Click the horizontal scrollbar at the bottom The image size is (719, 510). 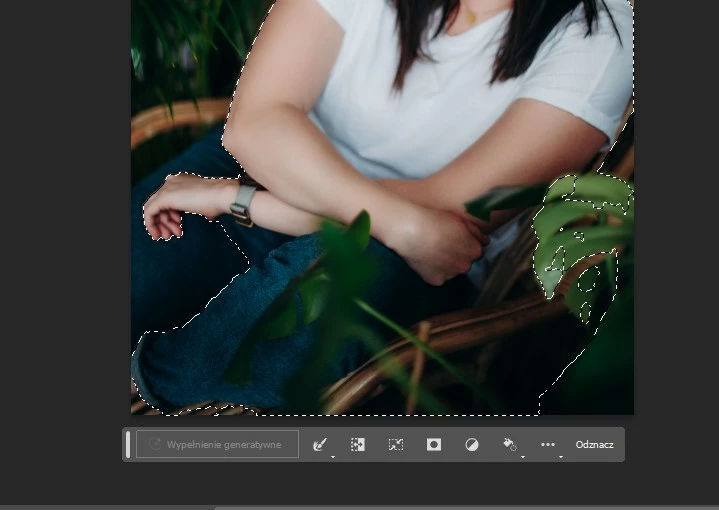click(467, 508)
